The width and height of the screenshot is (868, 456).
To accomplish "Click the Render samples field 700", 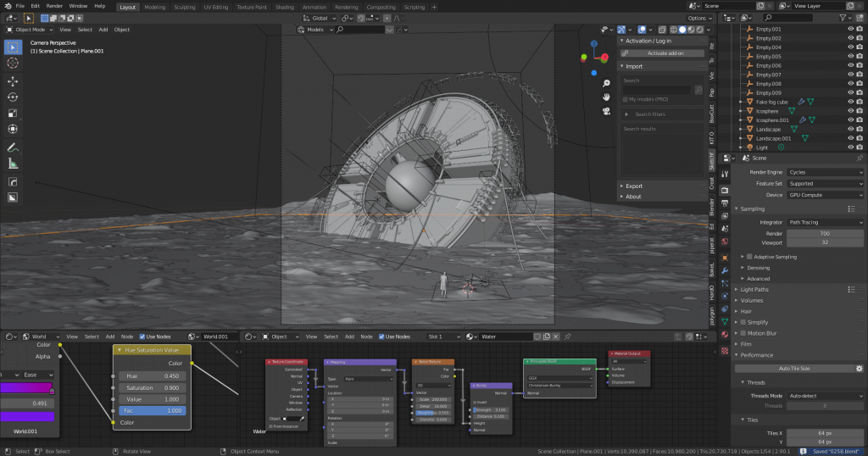I will tap(825, 234).
